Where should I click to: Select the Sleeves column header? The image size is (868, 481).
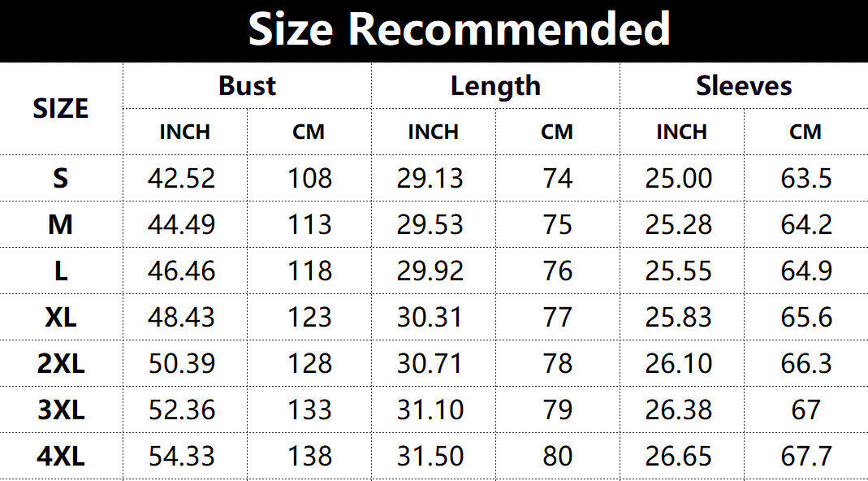(744, 86)
